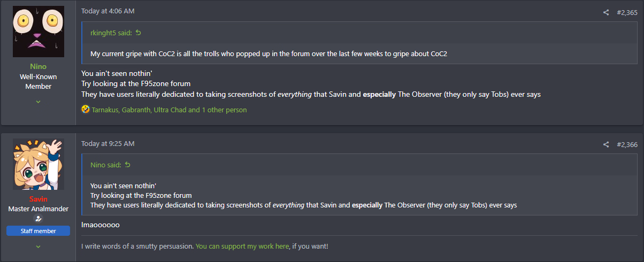Jump to rkinght5's quoted post via arrow icon
644x262 pixels.
tap(139, 33)
